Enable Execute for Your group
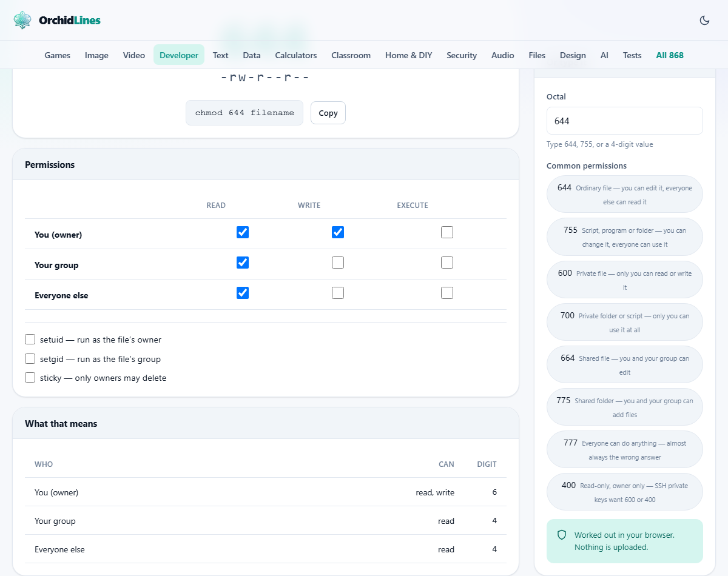Screen dimensions: 728x576 (x=447, y=263)
